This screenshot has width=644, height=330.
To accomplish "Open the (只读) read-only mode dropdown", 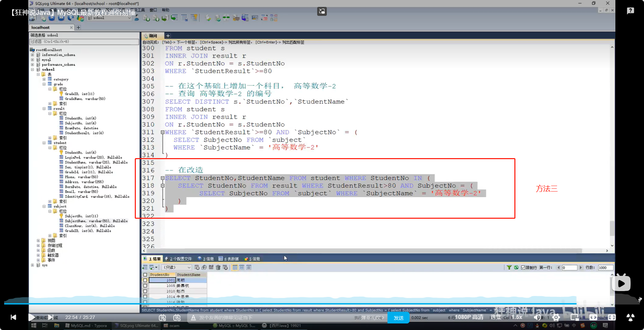I will (177, 268).
